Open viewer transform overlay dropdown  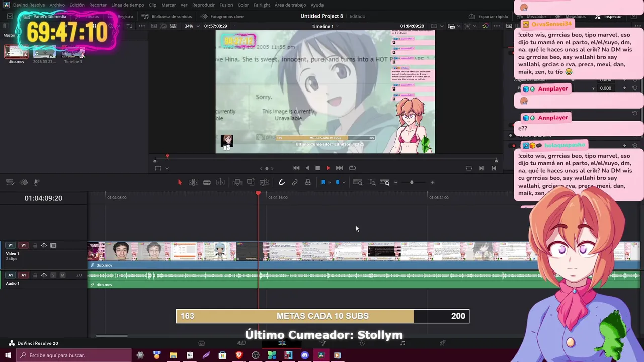(167, 168)
